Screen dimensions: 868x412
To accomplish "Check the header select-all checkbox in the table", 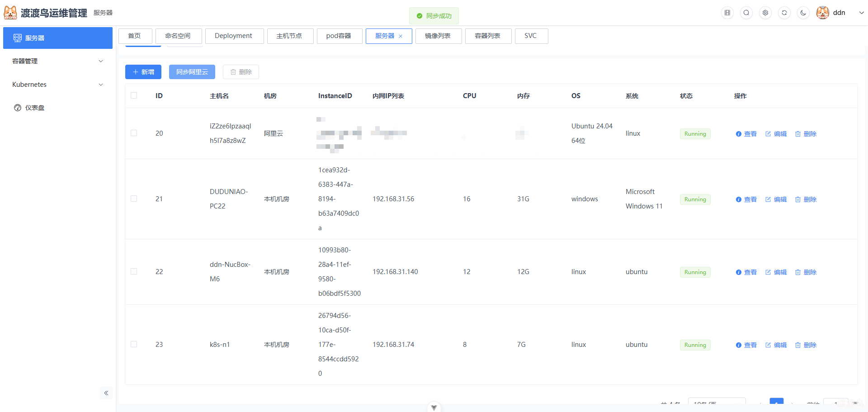I will click(x=133, y=95).
